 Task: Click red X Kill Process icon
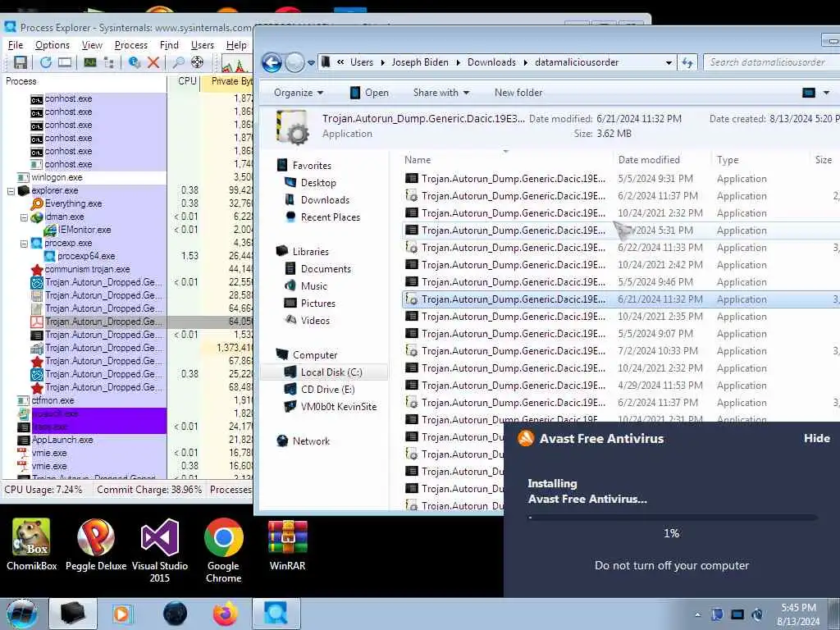click(x=153, y=62)
